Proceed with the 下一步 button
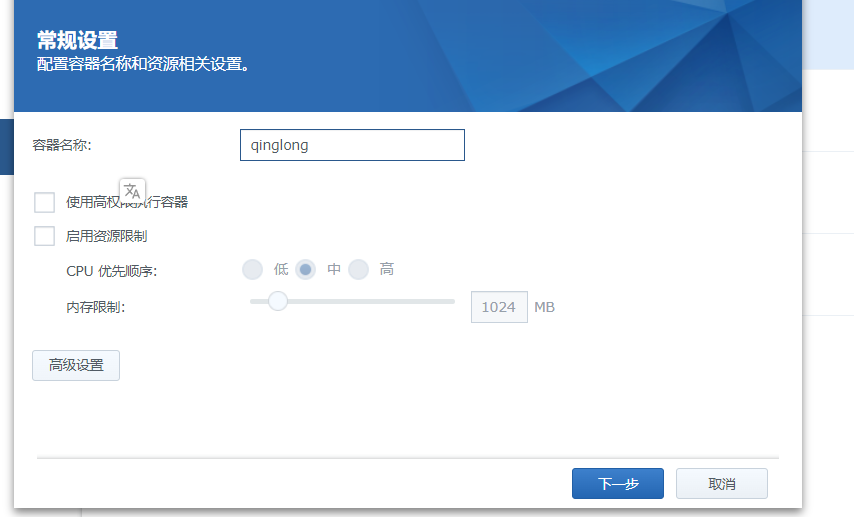Screen dimensions: 854x517 (618, 483)
